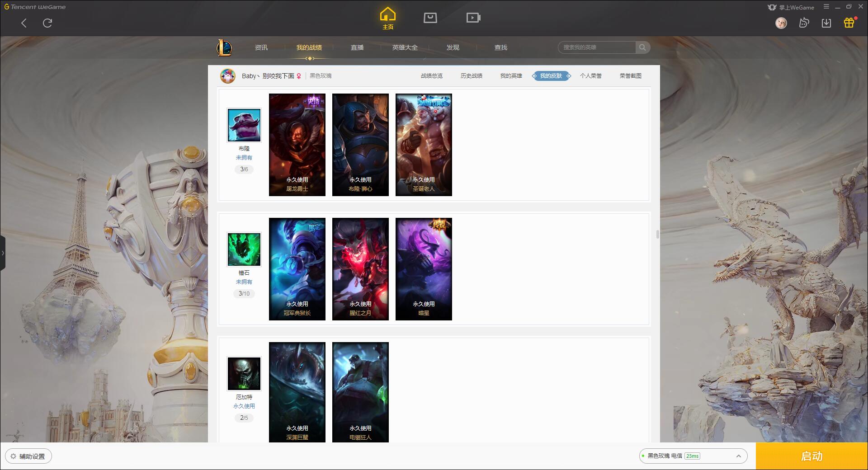Open 战绩总览 section
This screenshot has height=470, width=868.
[432, 76]
